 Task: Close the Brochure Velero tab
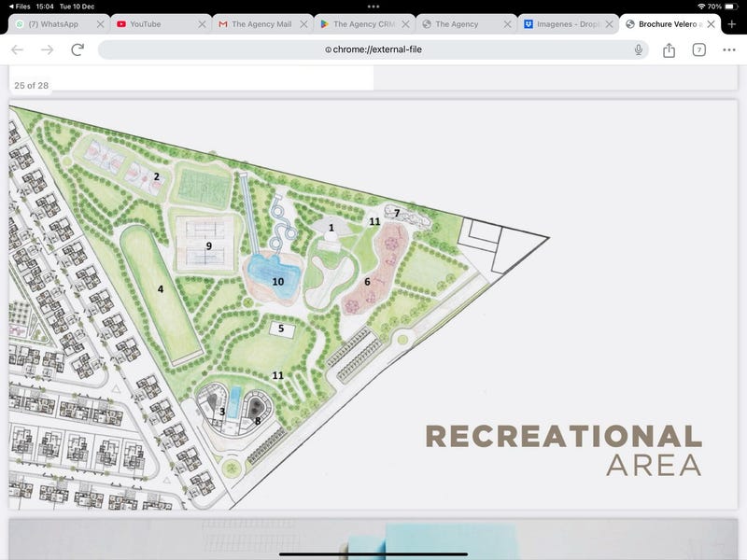[x=712, y=24]
